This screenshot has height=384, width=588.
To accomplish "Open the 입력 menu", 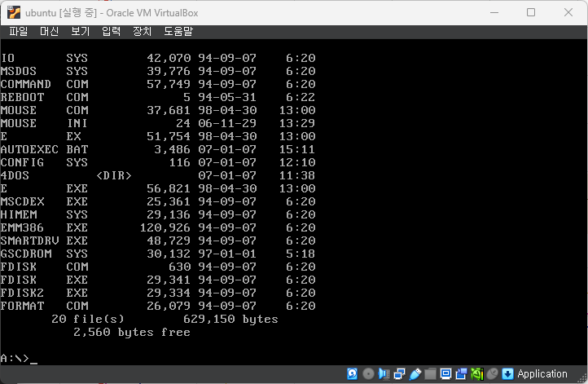I will pyautogui.click(x=112, y=32).
